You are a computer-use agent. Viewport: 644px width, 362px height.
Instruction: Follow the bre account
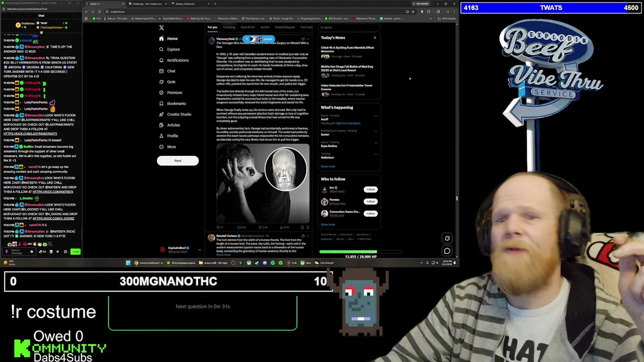[x=370, y=190]
